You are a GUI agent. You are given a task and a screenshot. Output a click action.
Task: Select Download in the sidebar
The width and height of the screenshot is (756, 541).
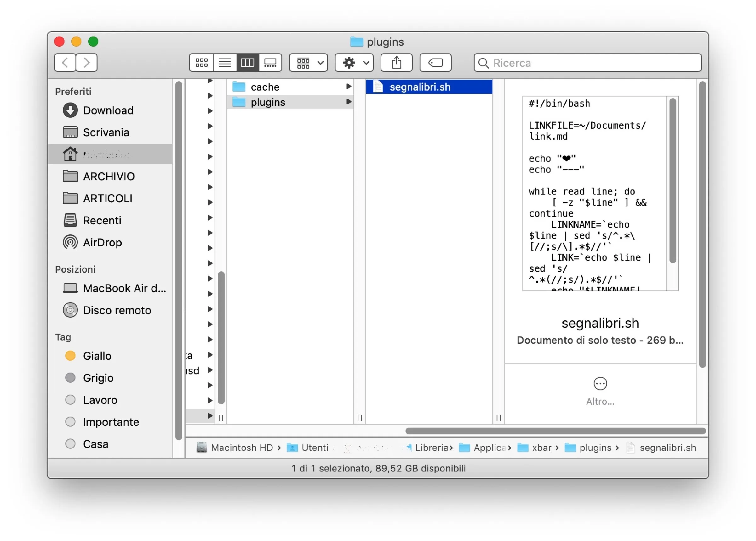[108, 110]
